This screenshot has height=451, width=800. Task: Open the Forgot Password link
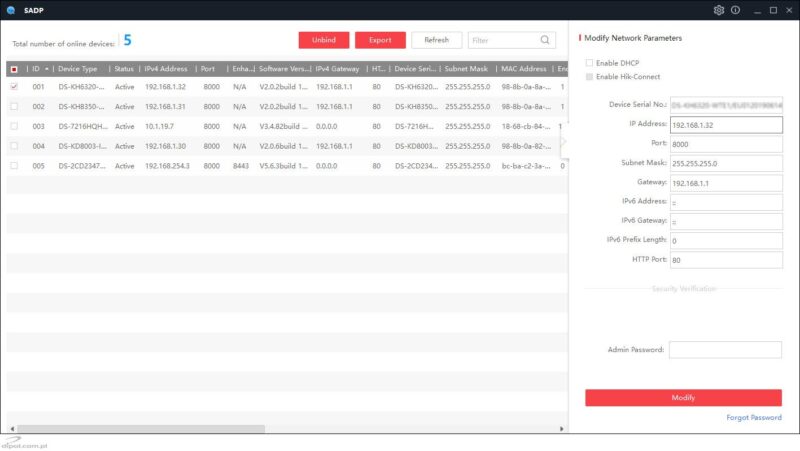pyautogui.click(x=754, y=417)
